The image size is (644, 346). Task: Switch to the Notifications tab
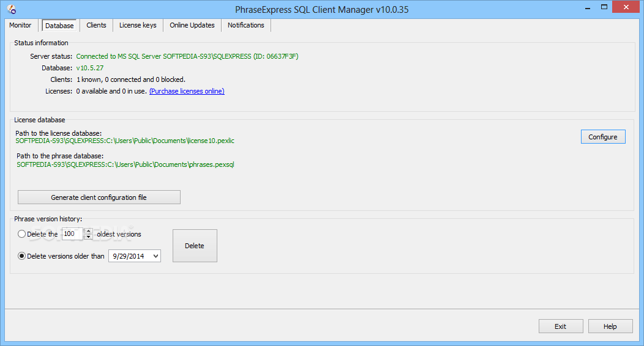pos(245,25)
